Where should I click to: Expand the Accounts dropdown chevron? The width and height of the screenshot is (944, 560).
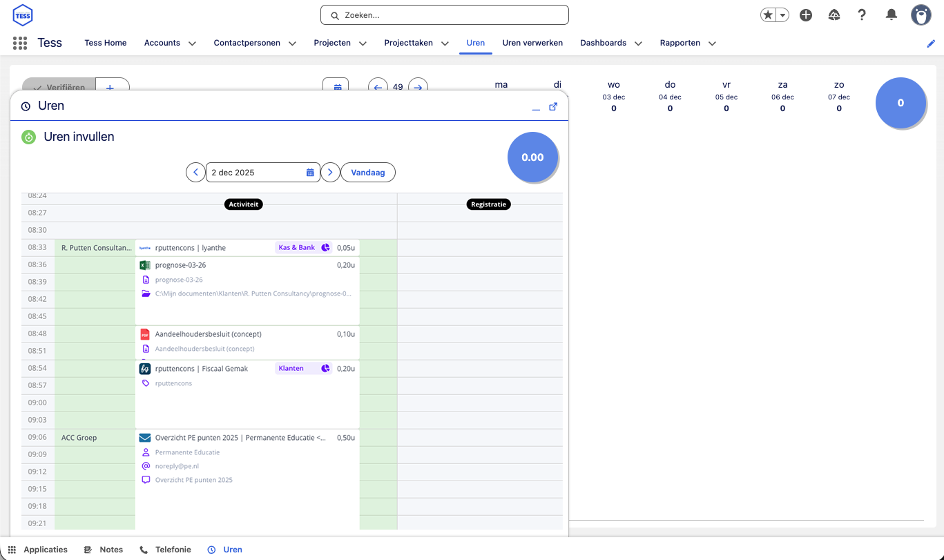192,44
